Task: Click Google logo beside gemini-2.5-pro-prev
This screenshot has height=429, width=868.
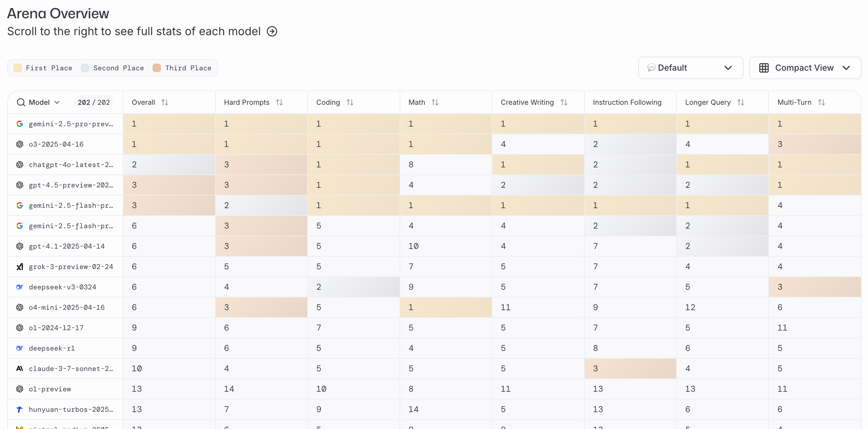Action: [x=20, y=124]
